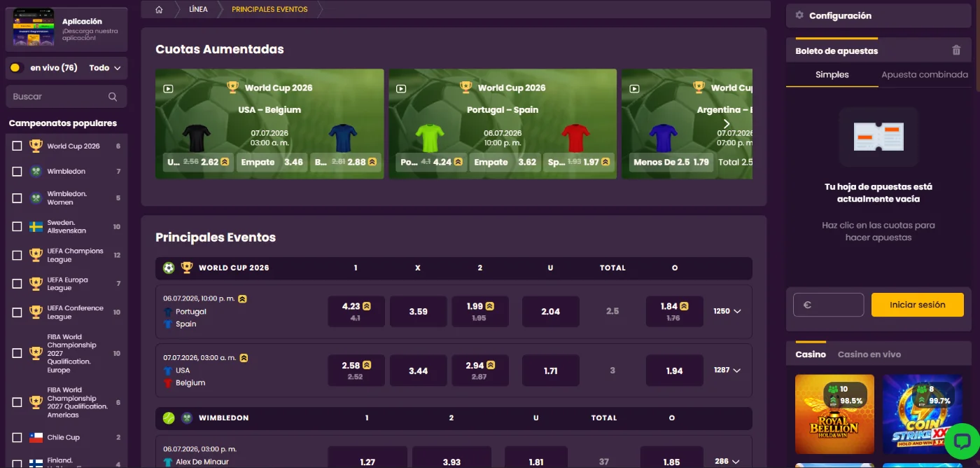Check the Sweden. Allsvenskan checkbox
Viewport: 980px width, 468px height.
(x=17, y=226)
